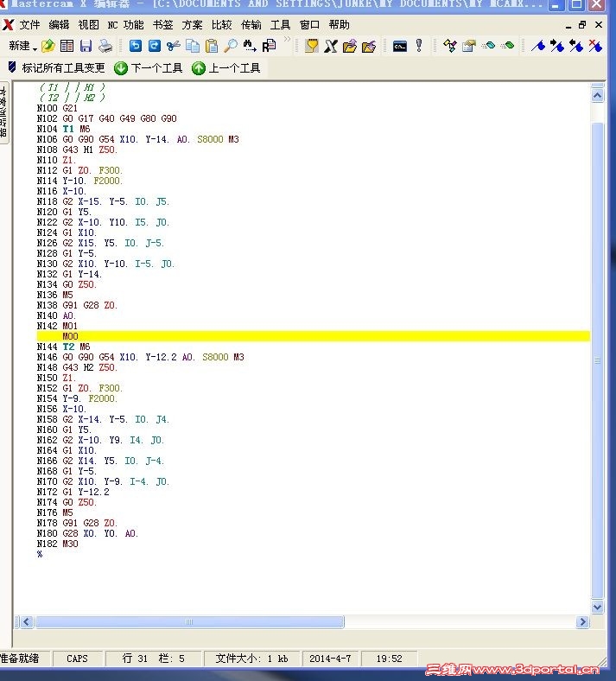This screenshot has height=681, width=616.
Task: Click the properties window toolbar icon
Action: [469, 46]
